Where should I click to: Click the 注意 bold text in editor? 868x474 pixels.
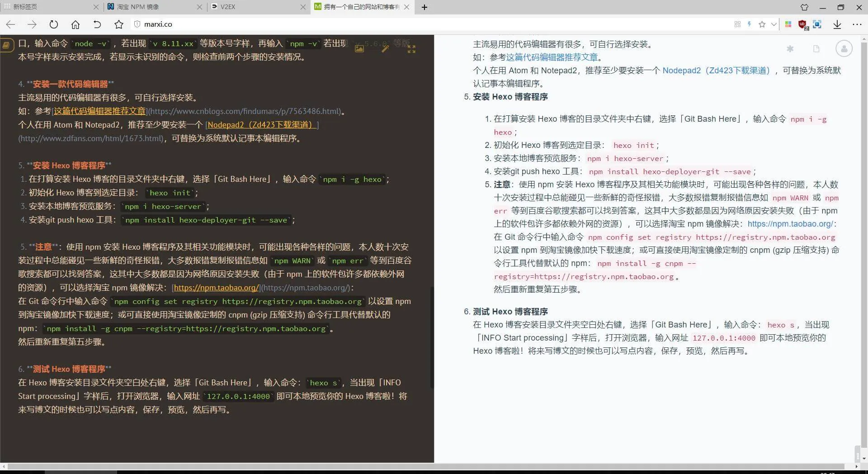[43, 247]
